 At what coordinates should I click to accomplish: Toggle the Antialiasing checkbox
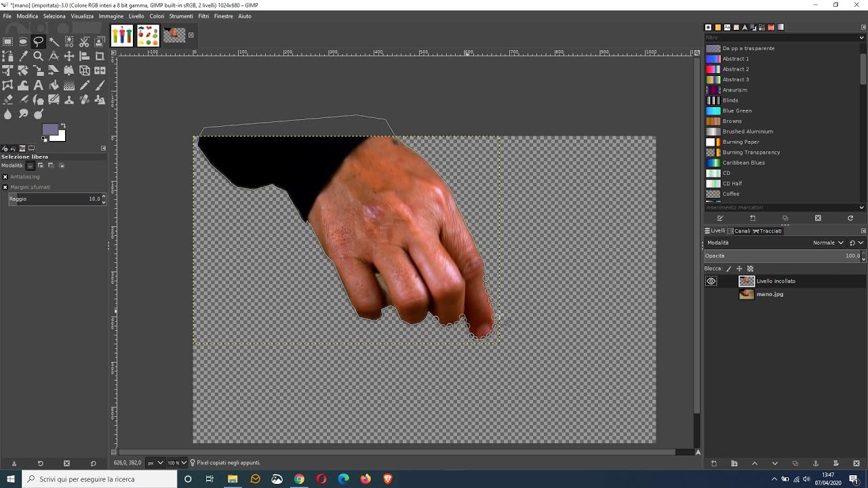click(5, 177)
